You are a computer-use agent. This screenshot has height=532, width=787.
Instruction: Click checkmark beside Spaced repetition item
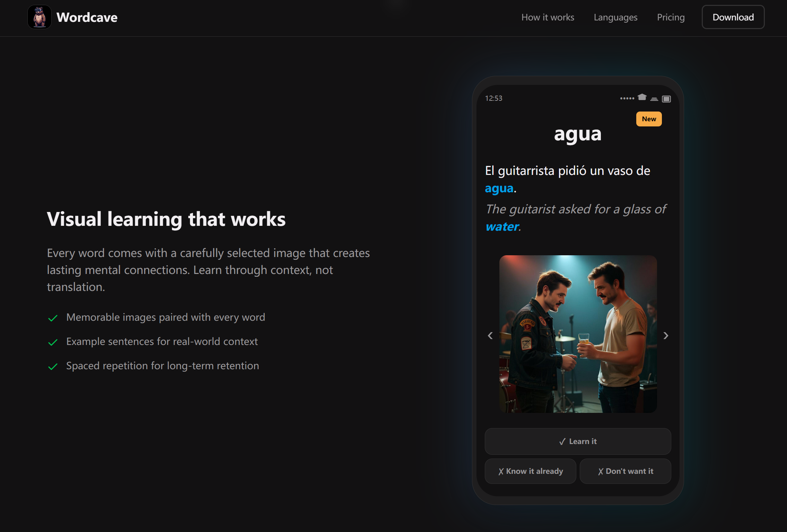[x=53, y=366]
